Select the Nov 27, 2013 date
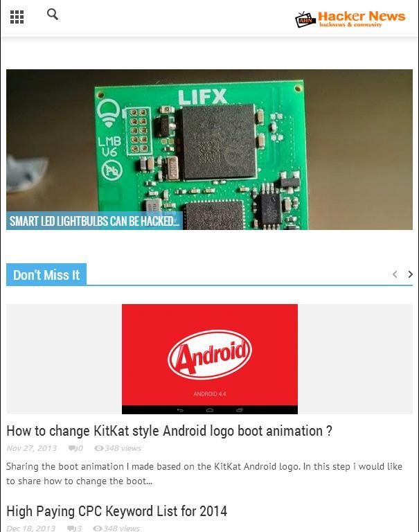 [32, 448]
